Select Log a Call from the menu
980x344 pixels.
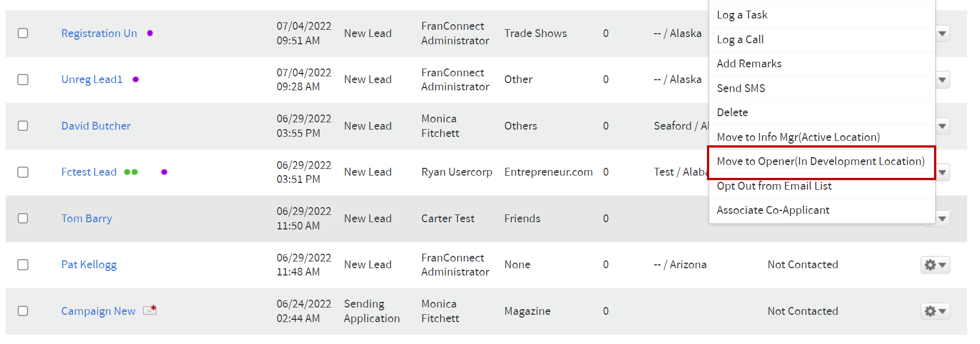coord(821,39)
